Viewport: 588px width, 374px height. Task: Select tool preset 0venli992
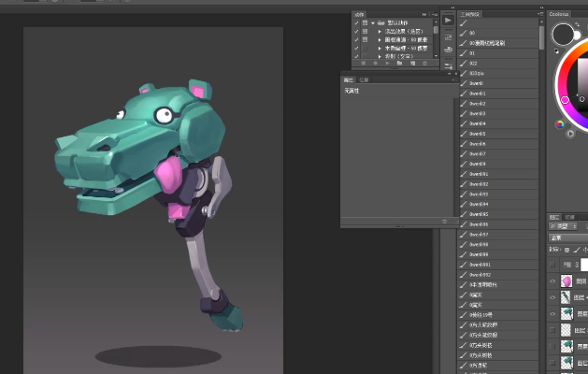[498, 275]
